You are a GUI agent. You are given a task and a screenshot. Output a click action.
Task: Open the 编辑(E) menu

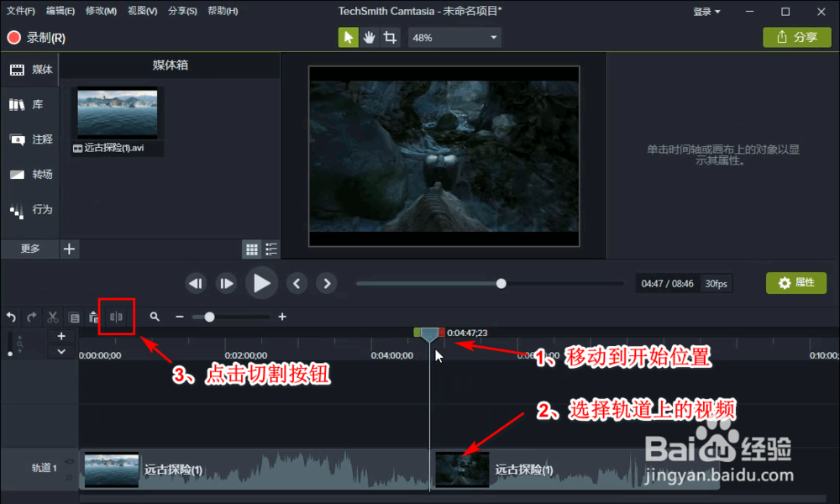(60, 11)
